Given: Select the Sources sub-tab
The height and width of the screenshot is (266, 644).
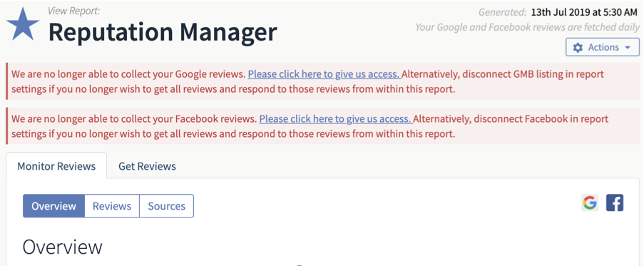Looking at the screenshot, I should click(x=166, y=205).
